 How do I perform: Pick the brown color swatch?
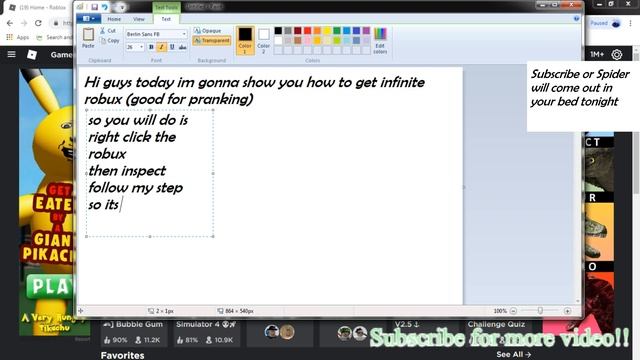tap(298, 40)
